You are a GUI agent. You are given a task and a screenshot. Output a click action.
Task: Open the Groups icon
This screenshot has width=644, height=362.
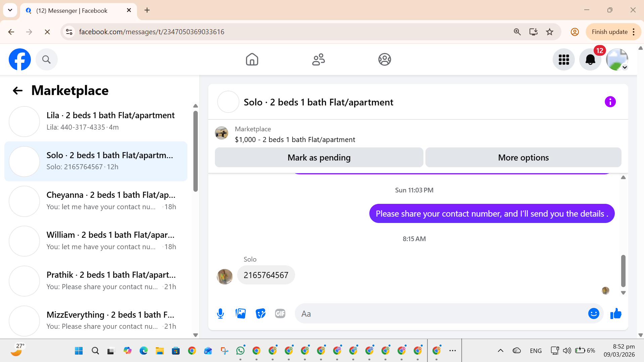pyautogui.click(x=384, y=59)
